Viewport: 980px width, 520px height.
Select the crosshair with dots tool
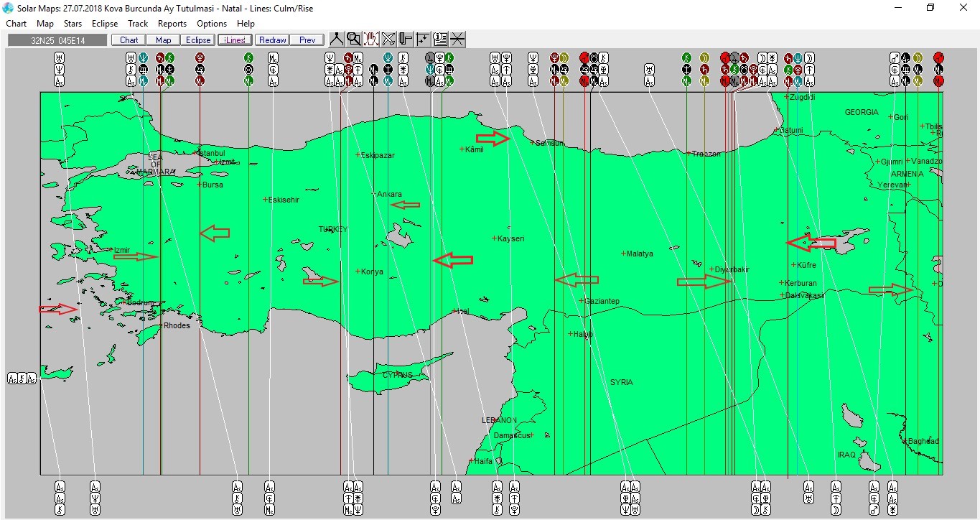click(x=423, y=40)
